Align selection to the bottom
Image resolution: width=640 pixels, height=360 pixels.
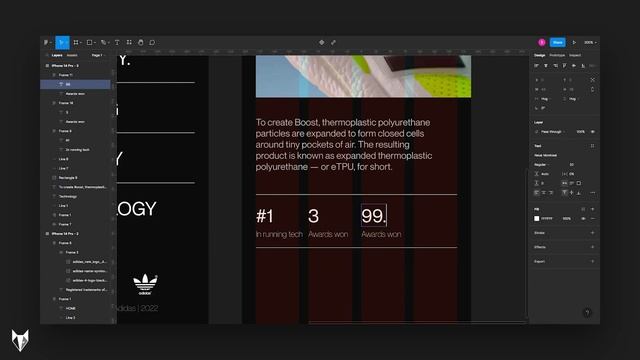click(x=583, y=66)
